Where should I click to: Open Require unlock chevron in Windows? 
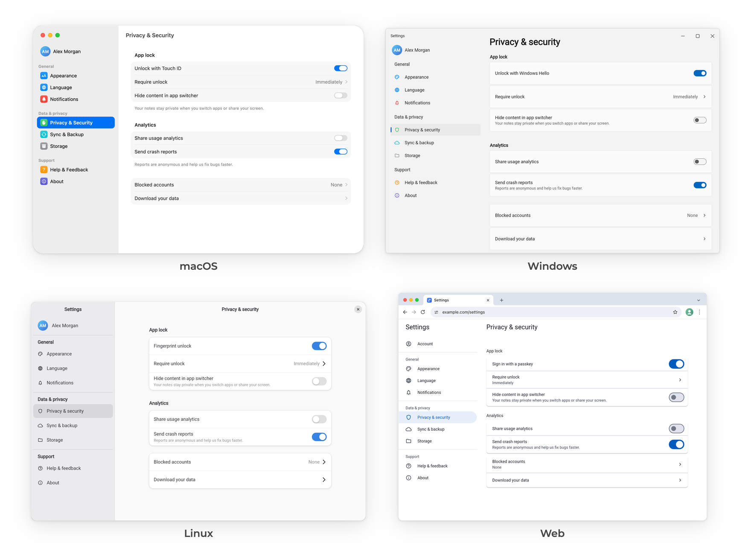point(704,97)
